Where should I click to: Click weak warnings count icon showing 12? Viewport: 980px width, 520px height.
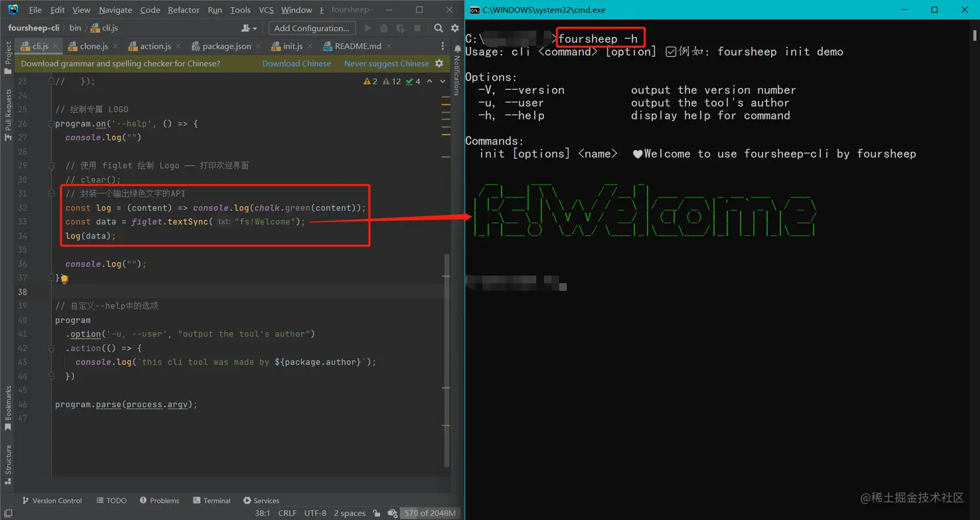[x=392, y=82]
